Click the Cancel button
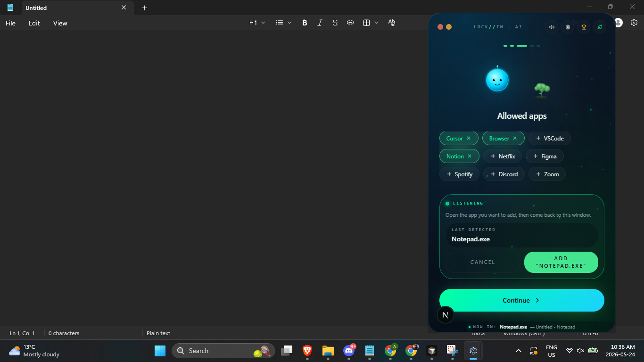This screenshot has height=362, width=644. click(x=483, y=262)
